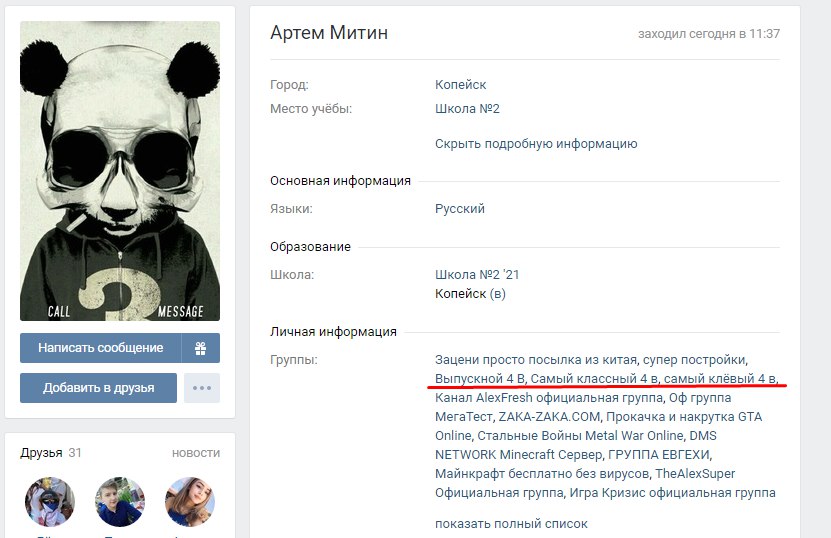
Task: Open Школа №2 '21 education link
Action: [477, 275]
